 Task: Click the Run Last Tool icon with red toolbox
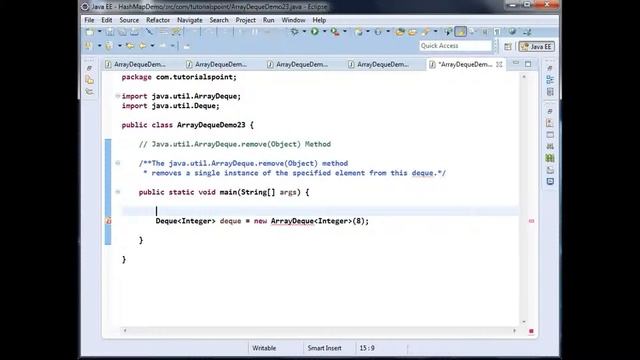pyautogui.click(x=335, y=31)
